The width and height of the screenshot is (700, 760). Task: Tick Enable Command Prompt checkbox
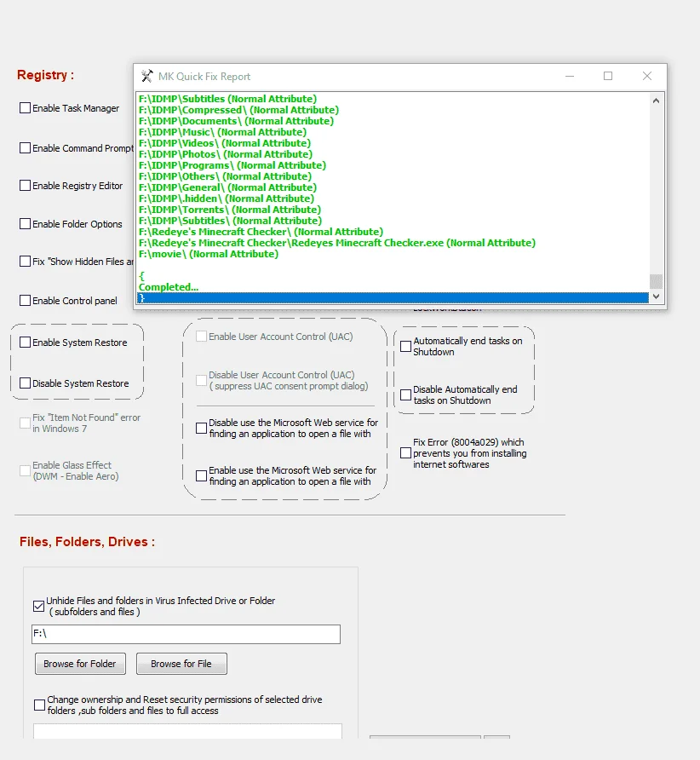pos(25,148)
